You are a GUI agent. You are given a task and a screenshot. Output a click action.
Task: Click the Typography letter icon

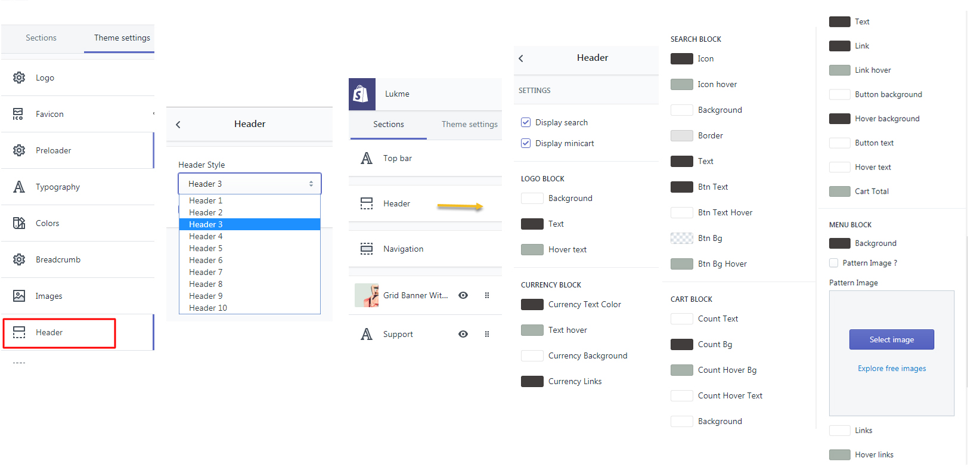[19, 187]
